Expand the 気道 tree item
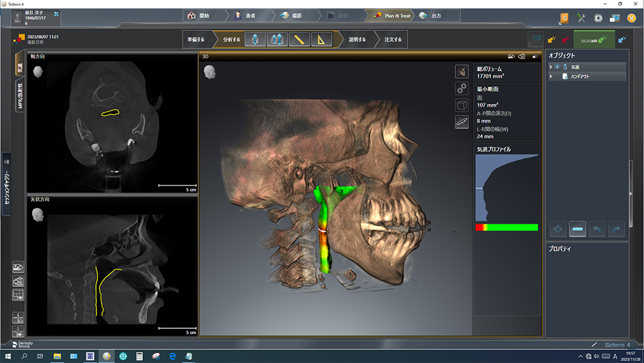 [551, 66]
